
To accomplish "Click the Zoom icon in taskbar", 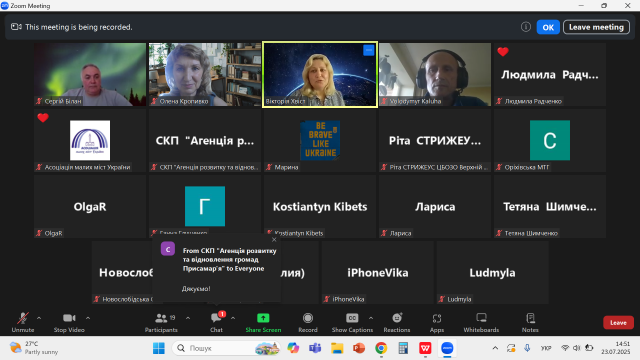I will [x=447, y=348].
